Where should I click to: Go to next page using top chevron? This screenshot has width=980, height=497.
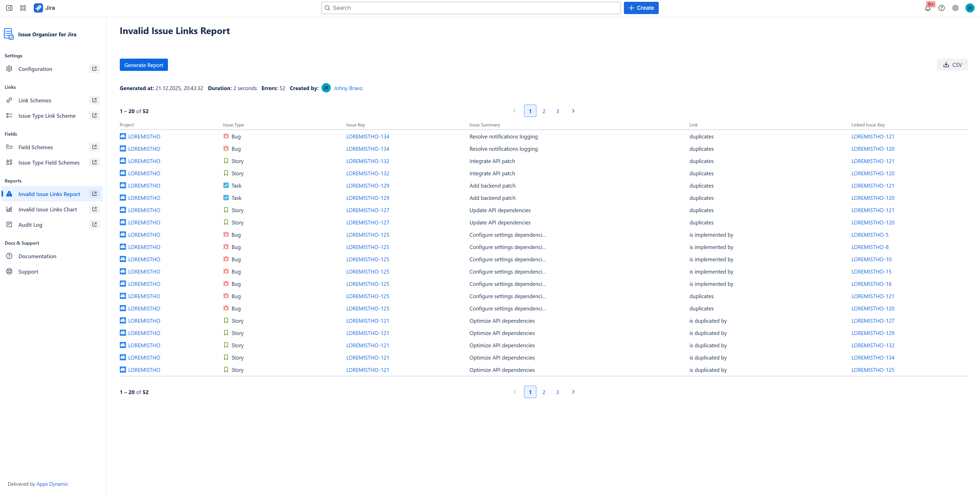click(x=573, y=111)
